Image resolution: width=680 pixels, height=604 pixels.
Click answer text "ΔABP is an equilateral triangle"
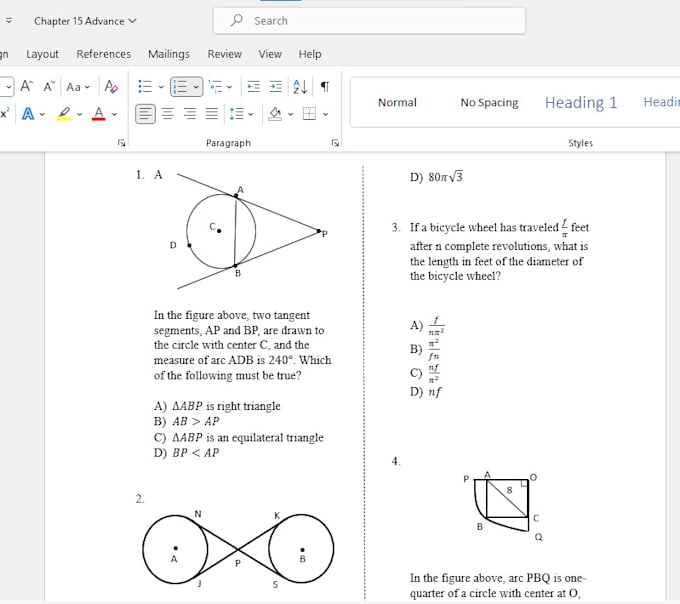[x=248, y=437]
